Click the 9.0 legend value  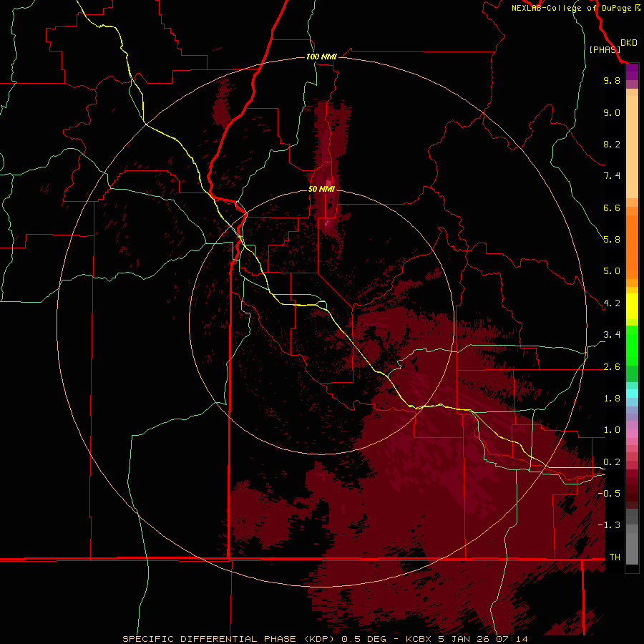[x=612, y=112]
